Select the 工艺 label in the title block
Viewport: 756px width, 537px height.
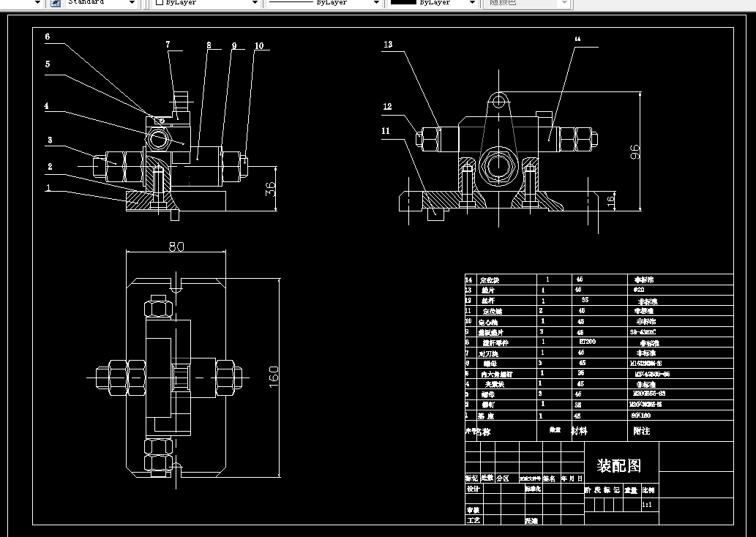tap(474, 521)
